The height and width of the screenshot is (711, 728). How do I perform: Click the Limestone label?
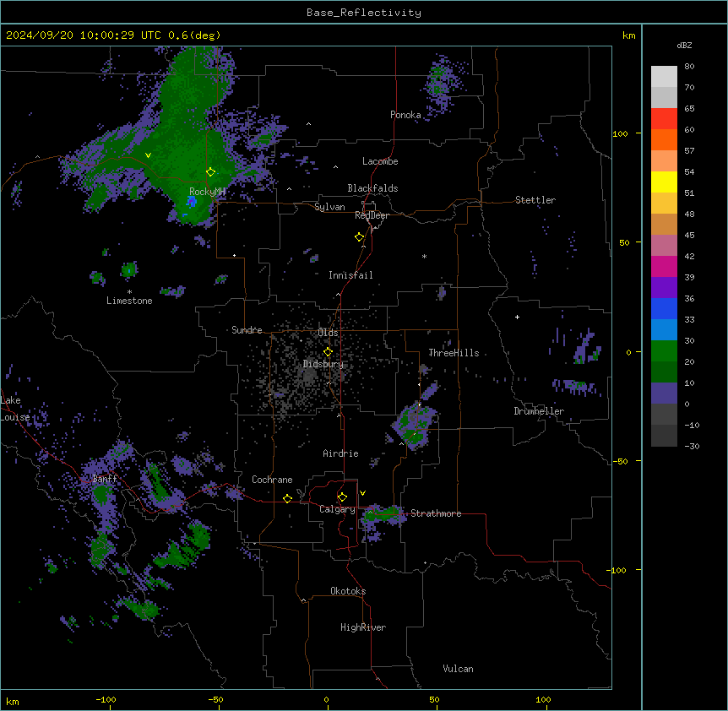129,301
